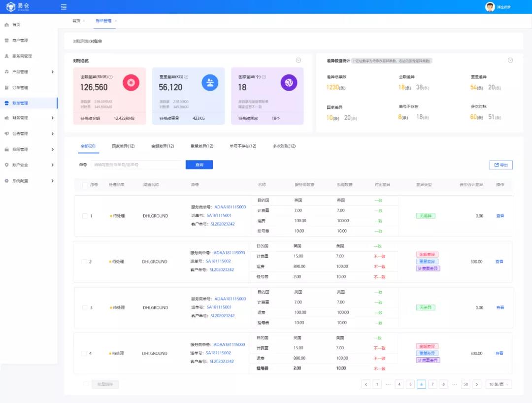Screen dimensions: 532x403
Task: Click the blue weight difference scale icon
Action: [210, 83]
